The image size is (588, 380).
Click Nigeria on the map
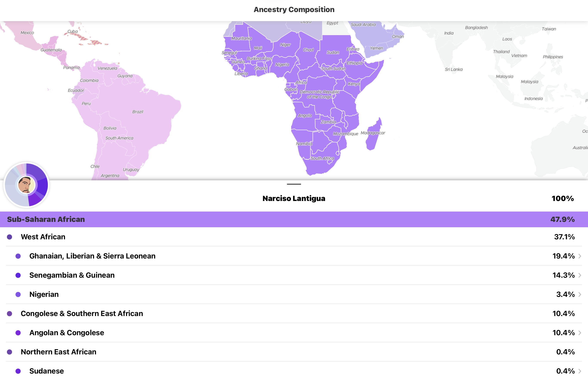(282, 65)
